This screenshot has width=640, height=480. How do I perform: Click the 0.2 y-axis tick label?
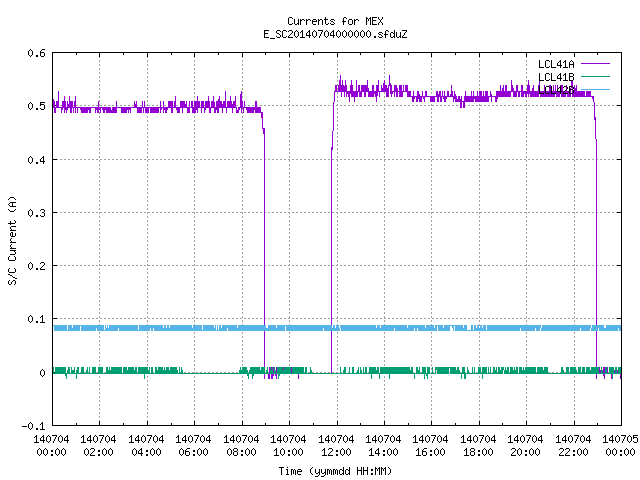(x=36, y=266)
